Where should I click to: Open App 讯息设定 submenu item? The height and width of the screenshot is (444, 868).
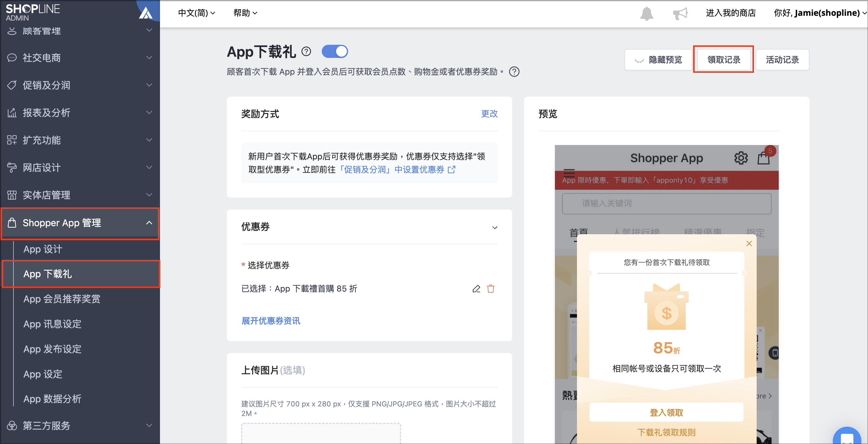coord(53,324)
